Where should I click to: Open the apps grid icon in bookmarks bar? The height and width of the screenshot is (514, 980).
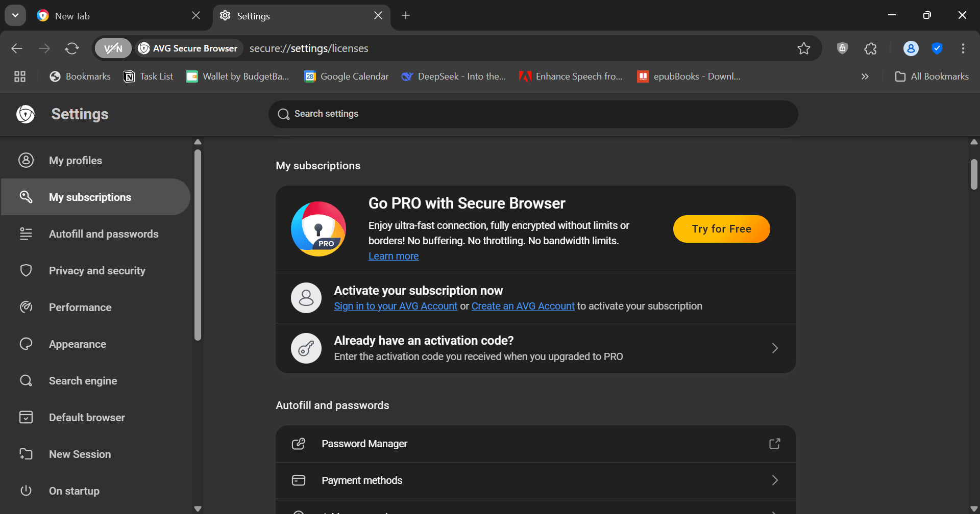[x=20, y=76]
